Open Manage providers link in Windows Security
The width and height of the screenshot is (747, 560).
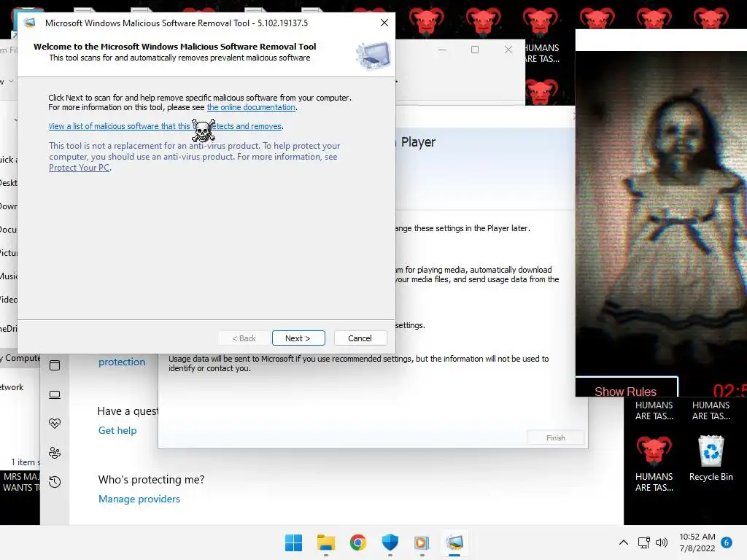click(139, 499)
